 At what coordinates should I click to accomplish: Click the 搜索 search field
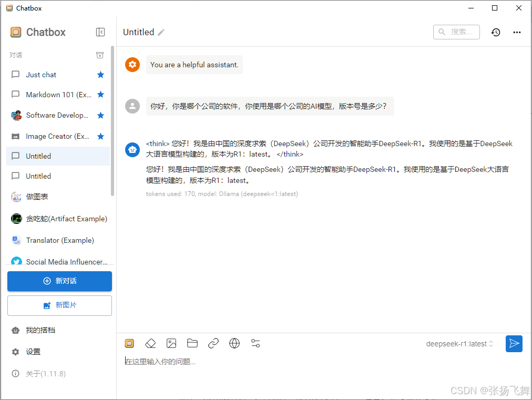tap(456, 32)
